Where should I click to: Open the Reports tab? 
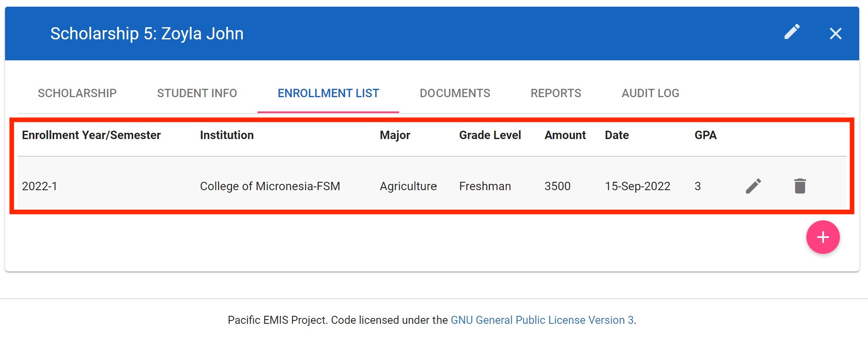pyautogui.click(x=556, y=93)
